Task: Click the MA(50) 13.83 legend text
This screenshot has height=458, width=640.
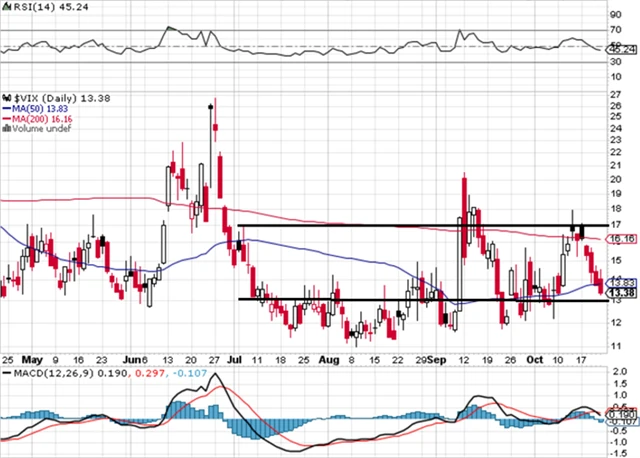Action: [x=43, y=107]
